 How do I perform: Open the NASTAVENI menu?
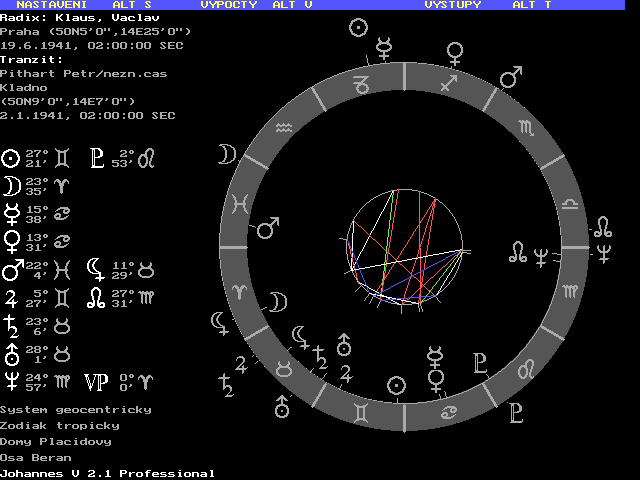pos(51,5)
